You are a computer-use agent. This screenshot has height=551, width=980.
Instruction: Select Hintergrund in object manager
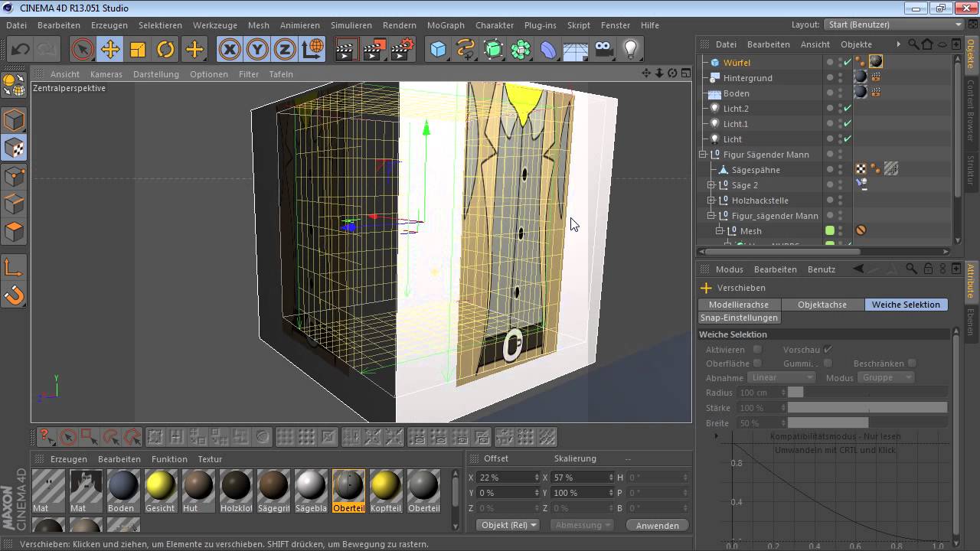point(747,78)
